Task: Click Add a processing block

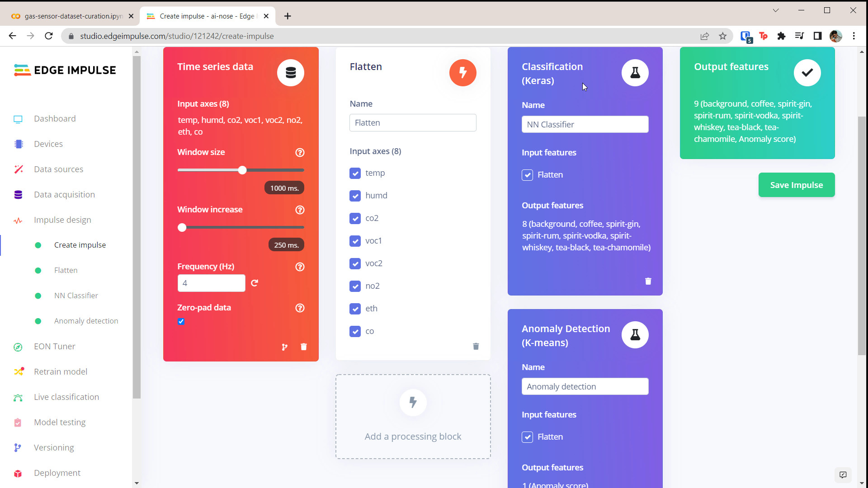Action: click(413, 417)
